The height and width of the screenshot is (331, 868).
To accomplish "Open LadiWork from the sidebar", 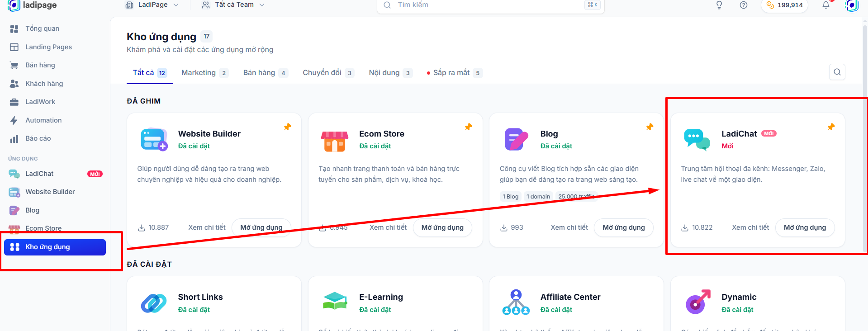I will tap(40, 102).
